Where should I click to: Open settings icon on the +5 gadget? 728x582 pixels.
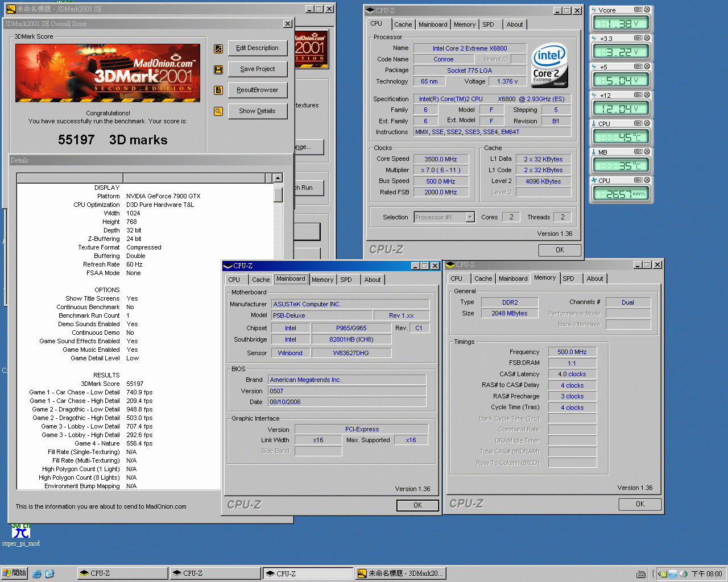pos(638,66)
